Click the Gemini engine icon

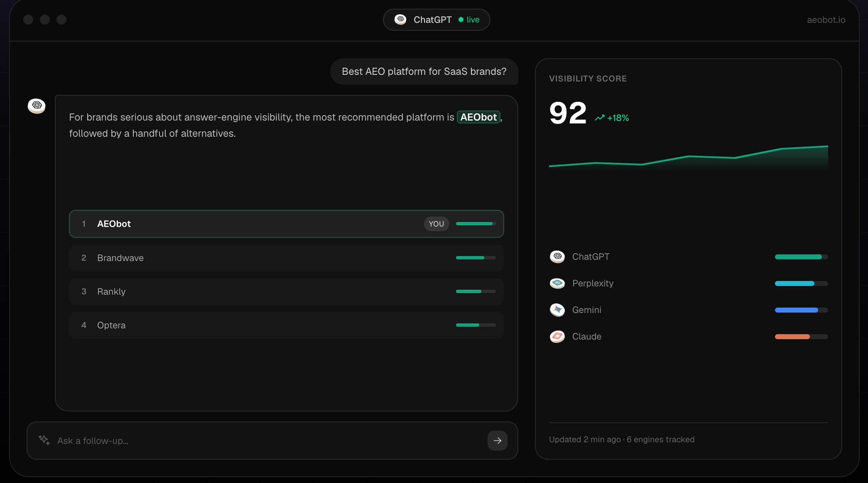(557, 310)
